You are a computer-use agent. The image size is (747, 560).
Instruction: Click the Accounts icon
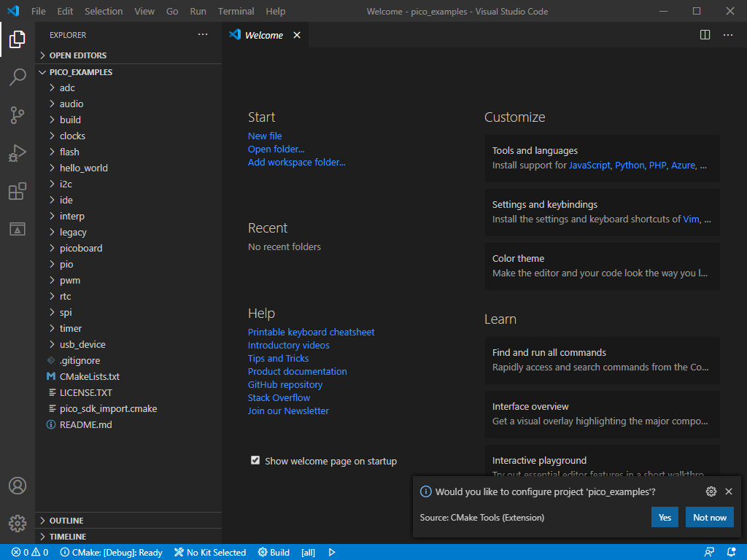pyautogui.click(x=18, y=486)
